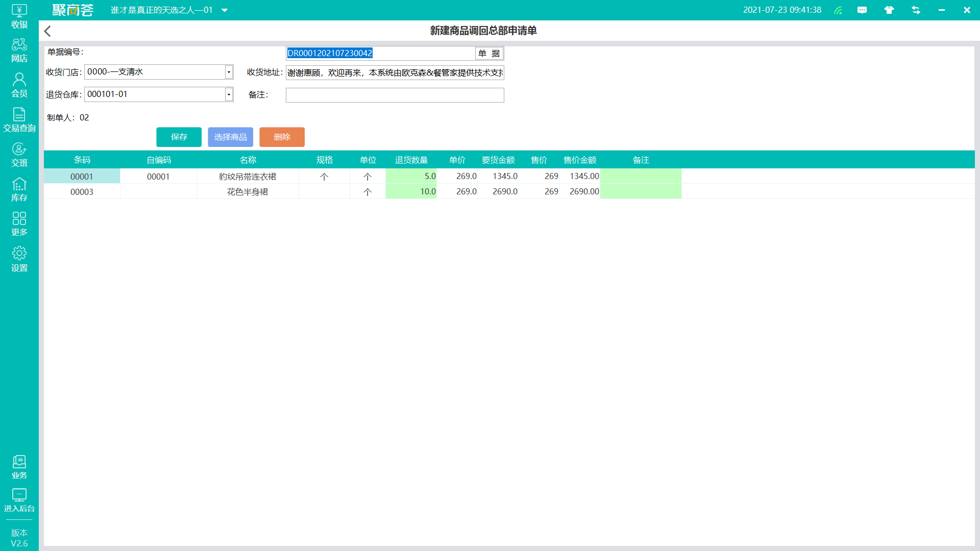980x551 pixels.
Task: Expand the store name dropdown arrow in header
Action: [225, 10]
